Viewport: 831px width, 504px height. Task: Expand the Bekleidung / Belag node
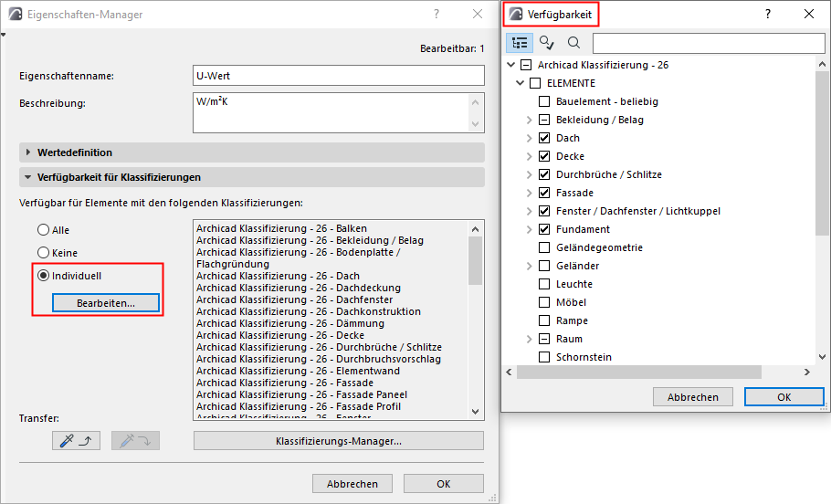[529, 120]
